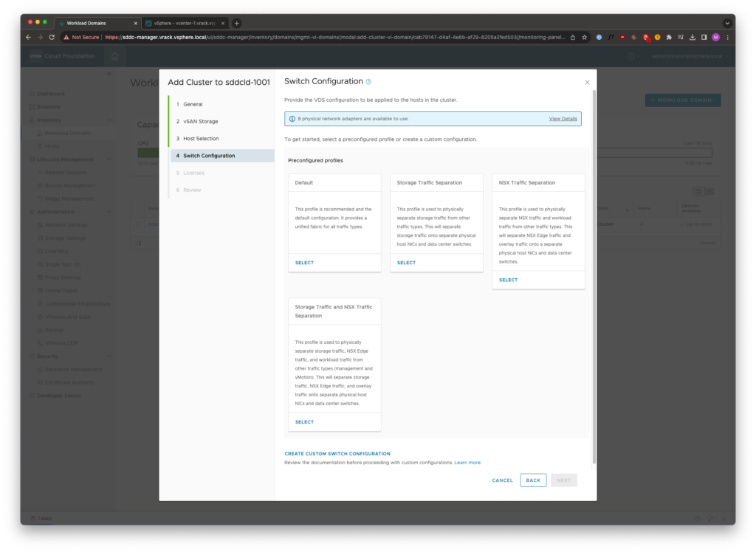
Task: Click the browser forward arrow
Action: (x=40, y=37)
